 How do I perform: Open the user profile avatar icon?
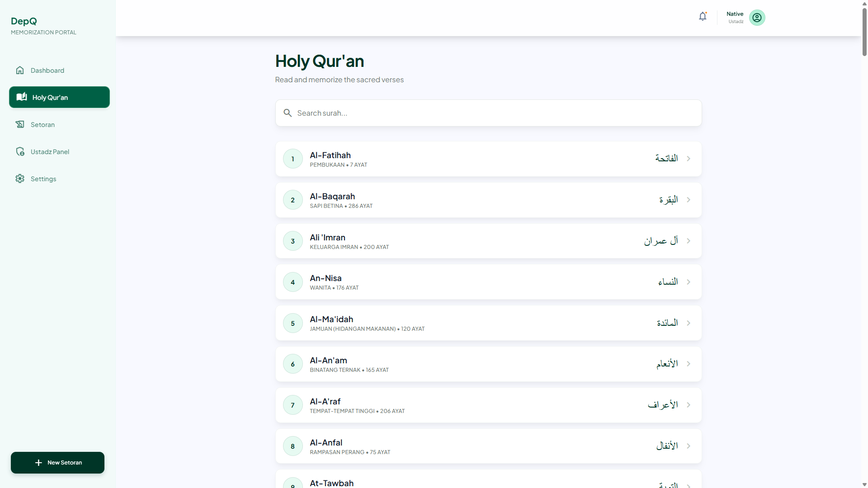(x=757, y=18)
